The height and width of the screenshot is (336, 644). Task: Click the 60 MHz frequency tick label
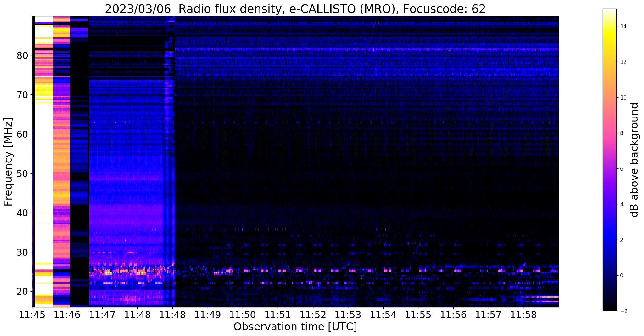pyautogui.click(x=22, y=134)
